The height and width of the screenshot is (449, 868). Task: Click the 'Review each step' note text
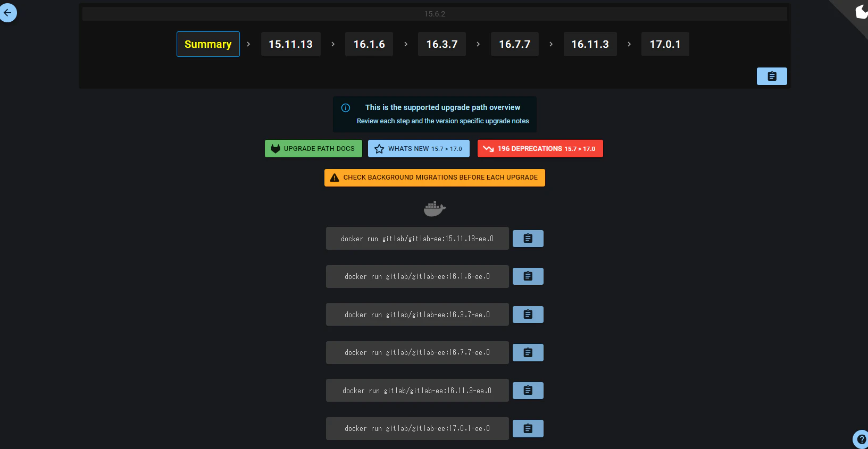(443, 121)
